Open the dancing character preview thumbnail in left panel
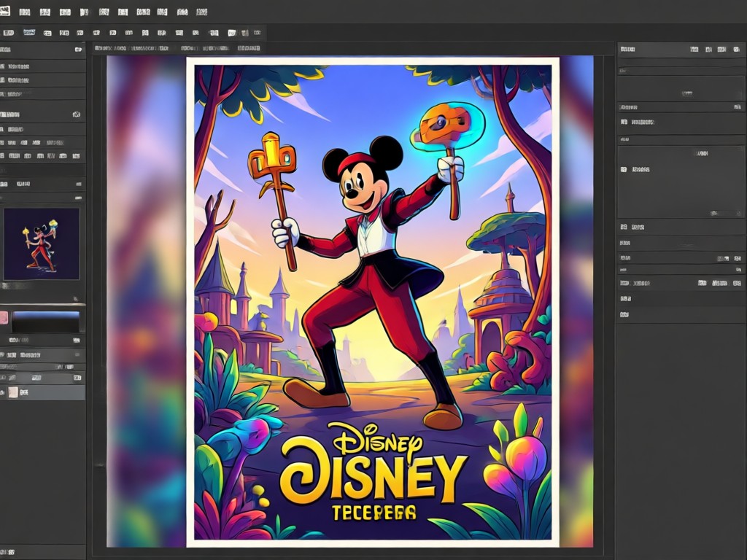The width and height of the screenshot is (747, 560). [42, 244]
